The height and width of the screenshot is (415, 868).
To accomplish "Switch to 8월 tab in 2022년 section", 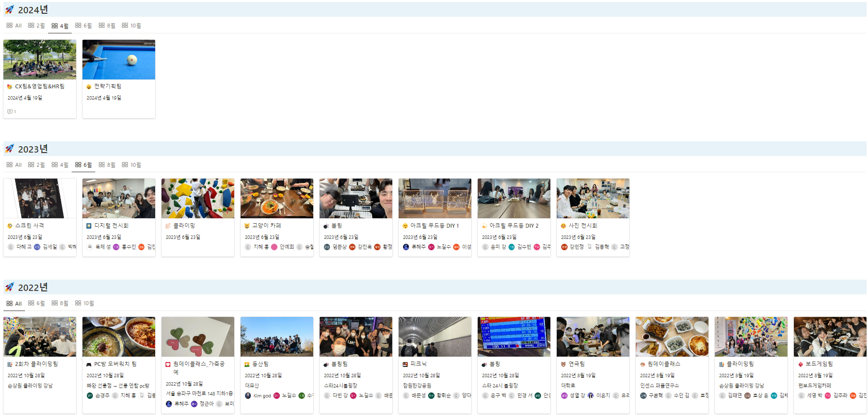I will [x=60, y=303].
